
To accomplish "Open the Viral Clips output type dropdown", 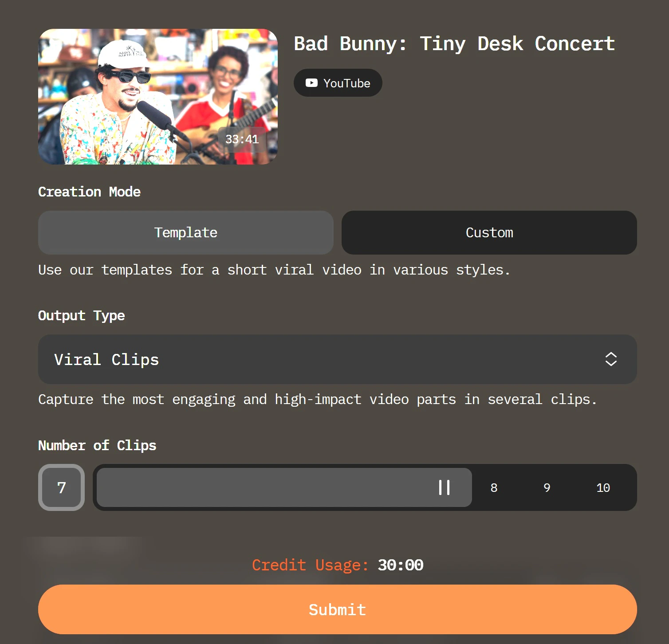I will (337, 359).
